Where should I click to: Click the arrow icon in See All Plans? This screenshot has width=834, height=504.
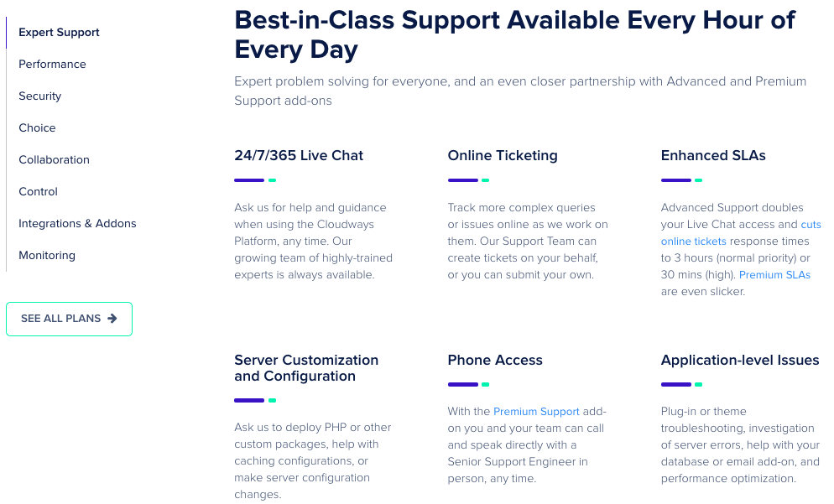pyautogui.click(x=112, y=319)
